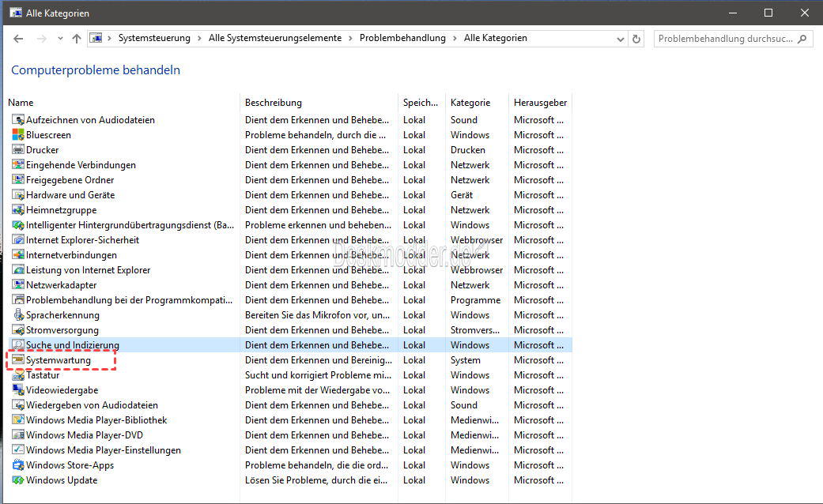Click the Bluescreen troubleshooter icon
Image resolution: width=823 pixels, height=504 pixels.
tap(18, 135)
